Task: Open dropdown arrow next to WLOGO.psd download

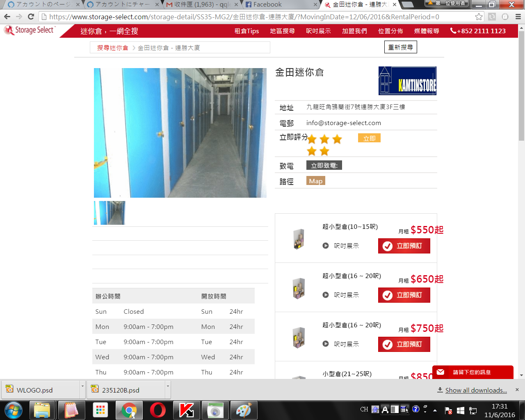Action: (82, 386)
